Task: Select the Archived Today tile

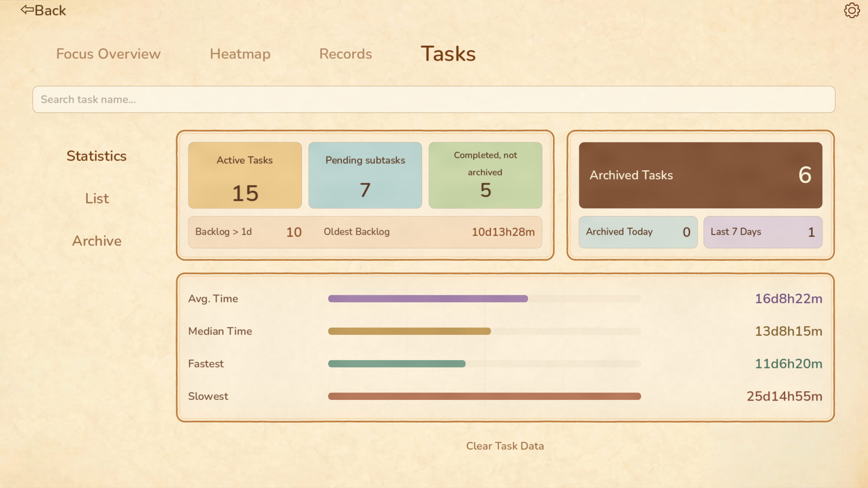Action: (x=638, y=232)
